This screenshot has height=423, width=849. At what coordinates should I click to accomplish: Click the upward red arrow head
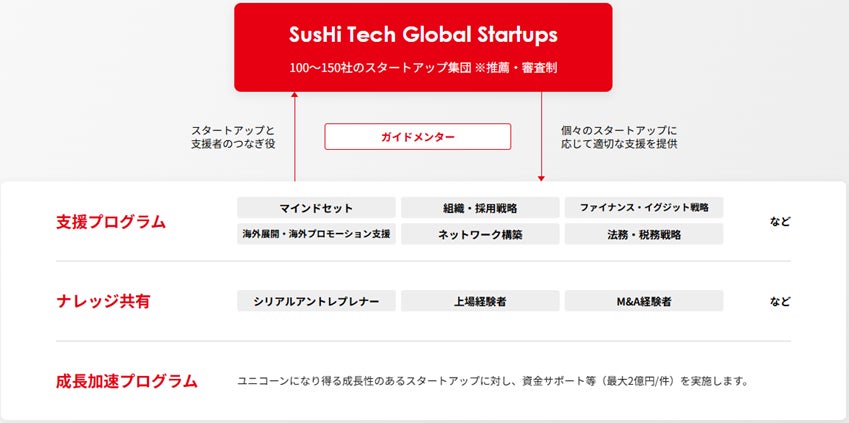pos(296,95)
